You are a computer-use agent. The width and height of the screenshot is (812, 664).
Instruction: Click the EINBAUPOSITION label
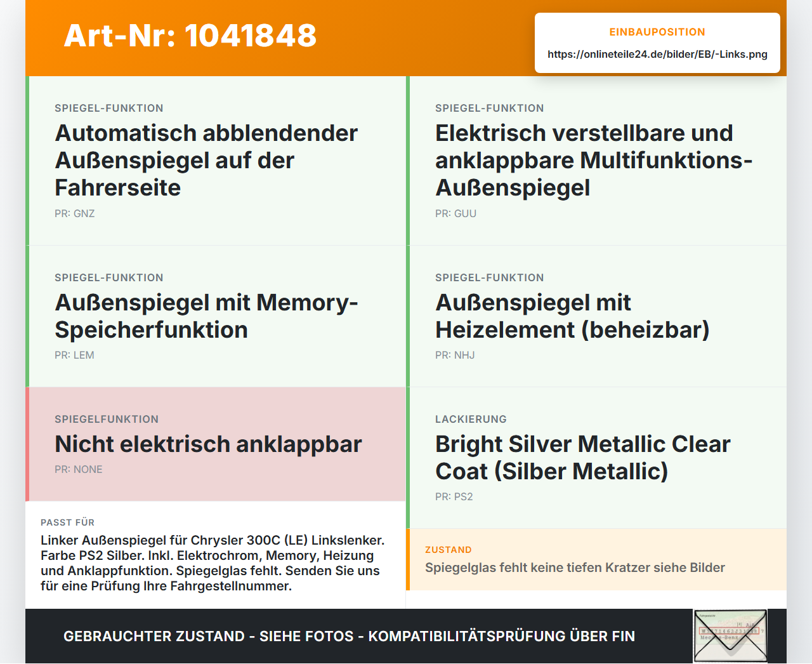[x=657, y=32]
